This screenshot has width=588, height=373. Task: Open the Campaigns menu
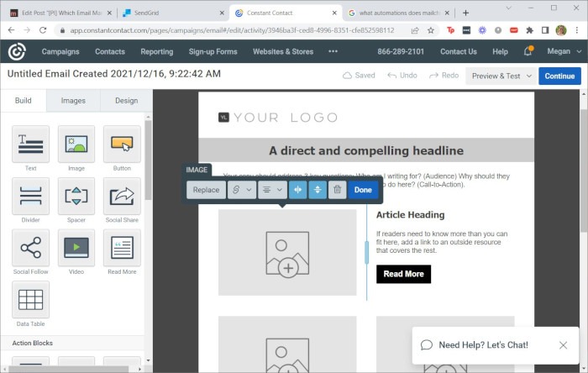(60, 52)
